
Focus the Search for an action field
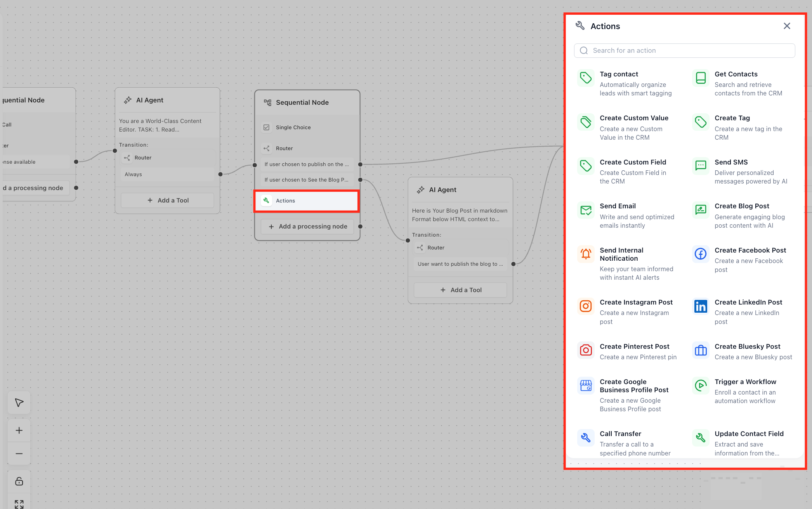coord(684,50)
